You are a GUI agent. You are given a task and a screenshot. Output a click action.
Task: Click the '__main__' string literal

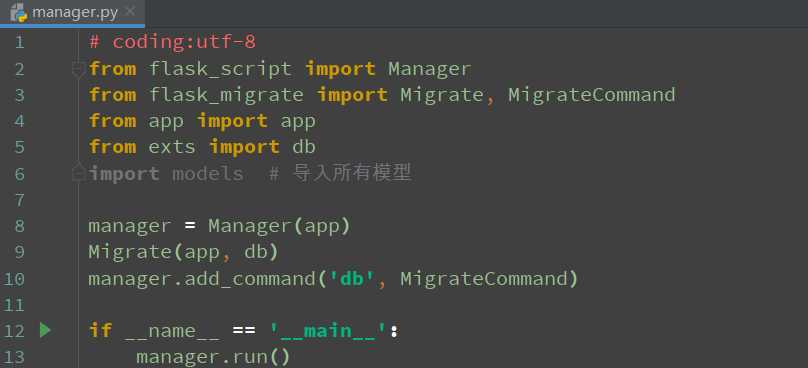[x=328, y=330]
